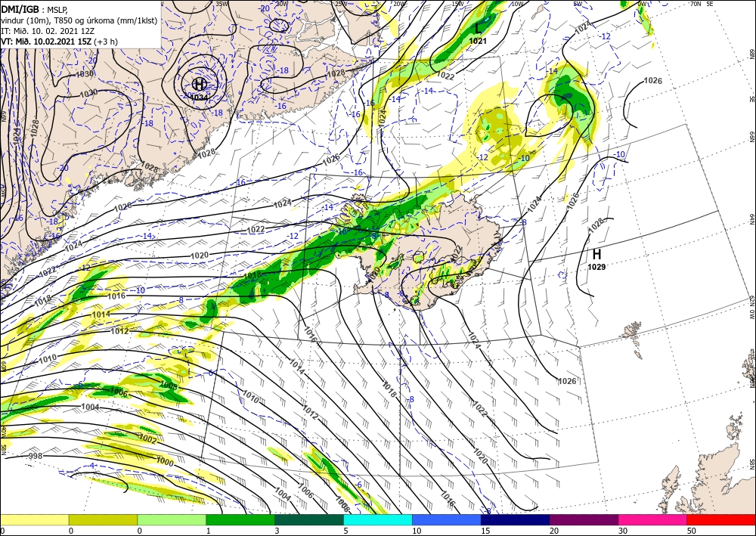Click the 1034 pressure value over Greenland

(x=200, y=98)
